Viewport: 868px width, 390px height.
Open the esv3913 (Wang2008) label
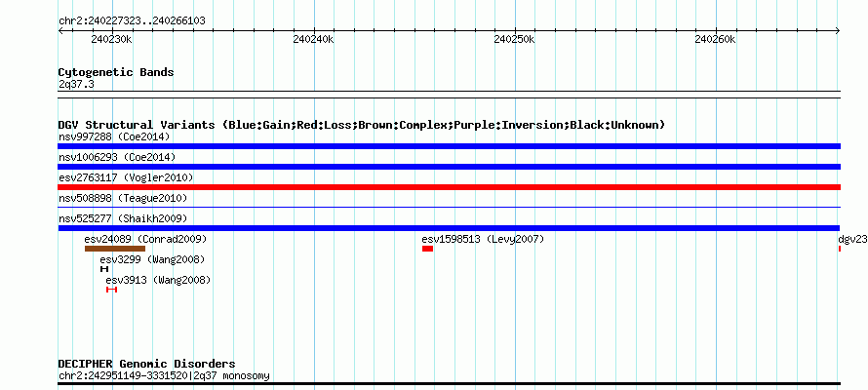pyautogui.click(x=158, y=280)
